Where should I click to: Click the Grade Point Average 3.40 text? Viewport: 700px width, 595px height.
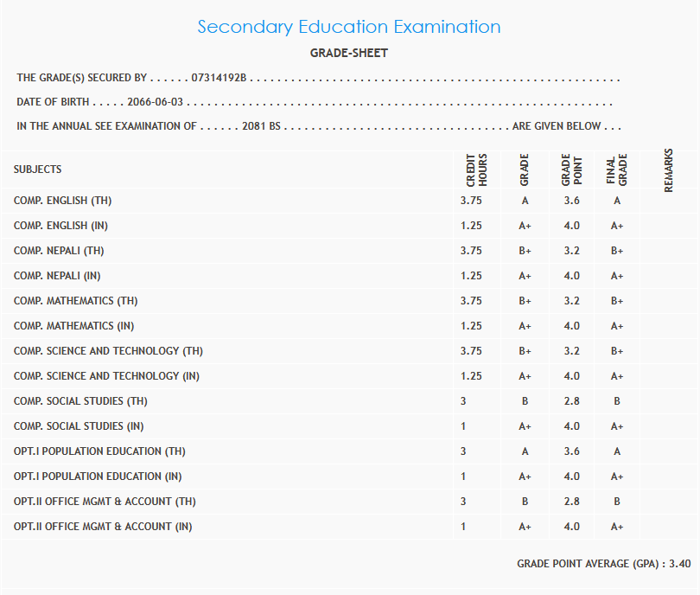(x=603, y=564)
